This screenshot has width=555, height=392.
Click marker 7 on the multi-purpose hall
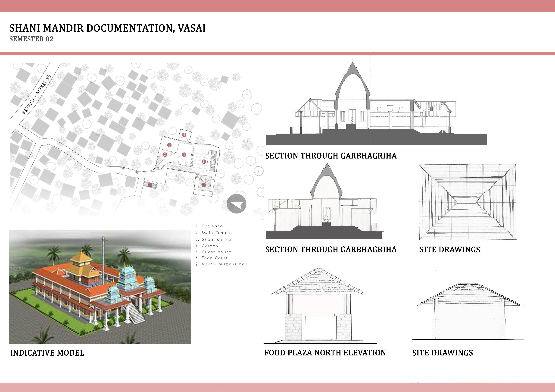tap(204, 185)
